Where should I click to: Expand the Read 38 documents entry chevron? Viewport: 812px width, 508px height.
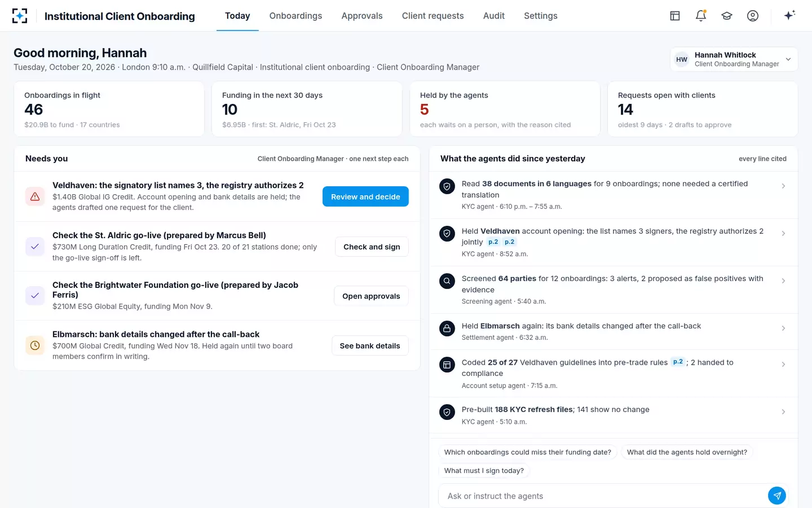click(783, 186)
